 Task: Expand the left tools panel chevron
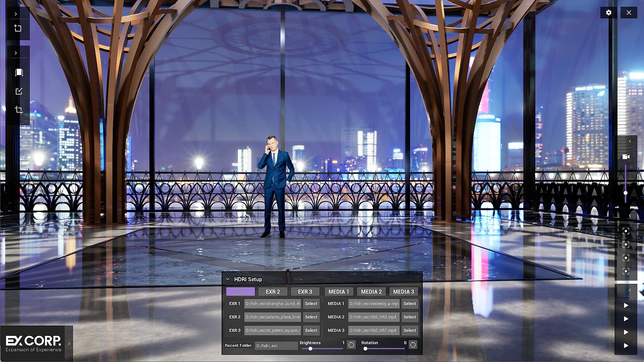[16, 53]
